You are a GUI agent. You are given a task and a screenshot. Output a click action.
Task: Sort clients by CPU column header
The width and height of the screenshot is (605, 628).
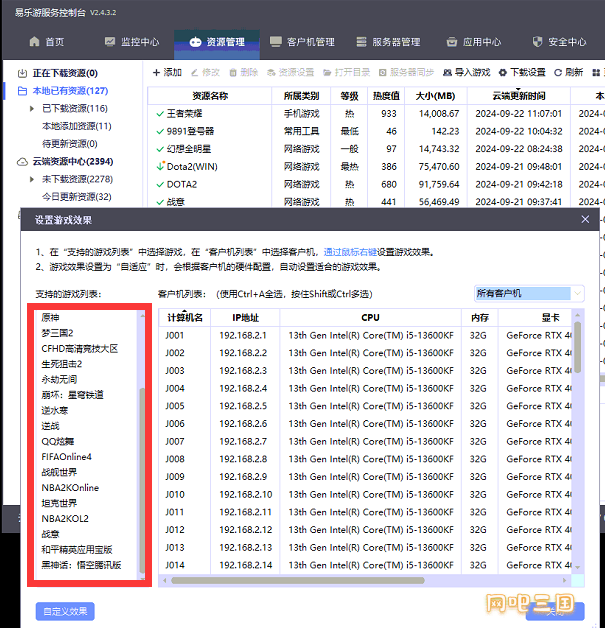370,318
